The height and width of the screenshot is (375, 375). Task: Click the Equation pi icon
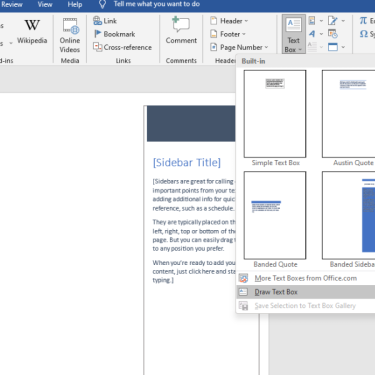coord(363,21)
